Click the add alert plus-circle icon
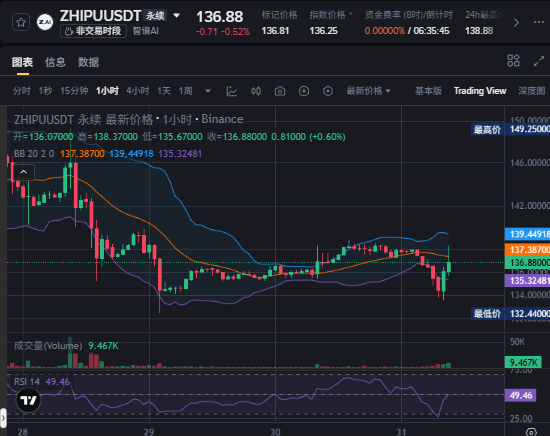 pyautogui.click(x=304, y=91)
